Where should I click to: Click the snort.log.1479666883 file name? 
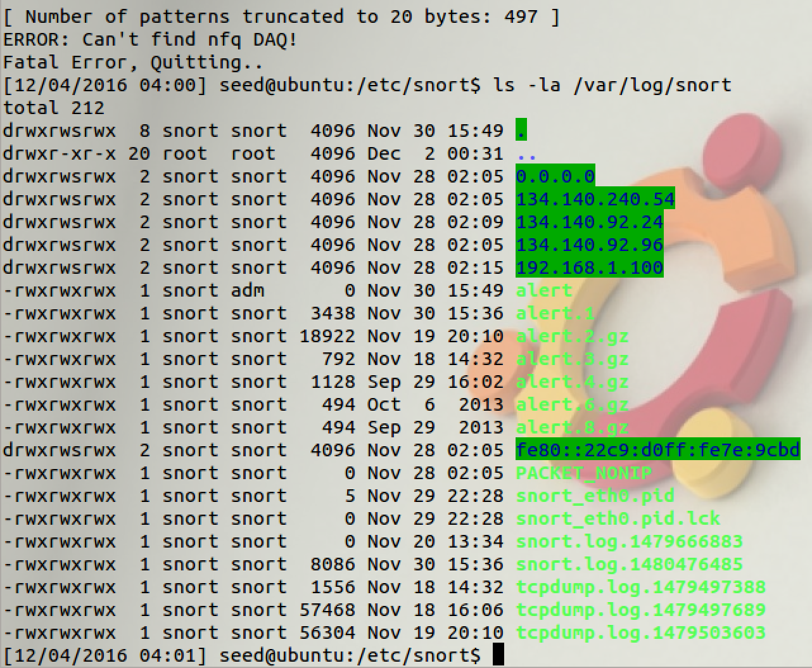(629, 542)
